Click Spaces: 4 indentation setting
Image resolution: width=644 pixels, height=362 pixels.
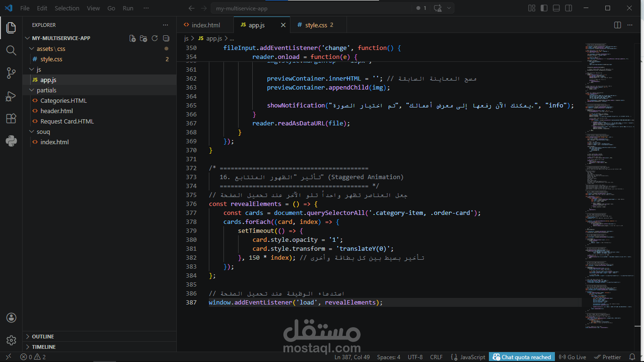pos(388,357)
